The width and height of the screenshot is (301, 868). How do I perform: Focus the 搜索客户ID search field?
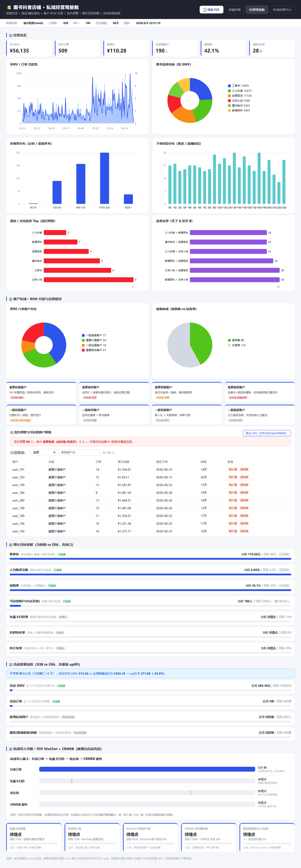tap(79, 453)
